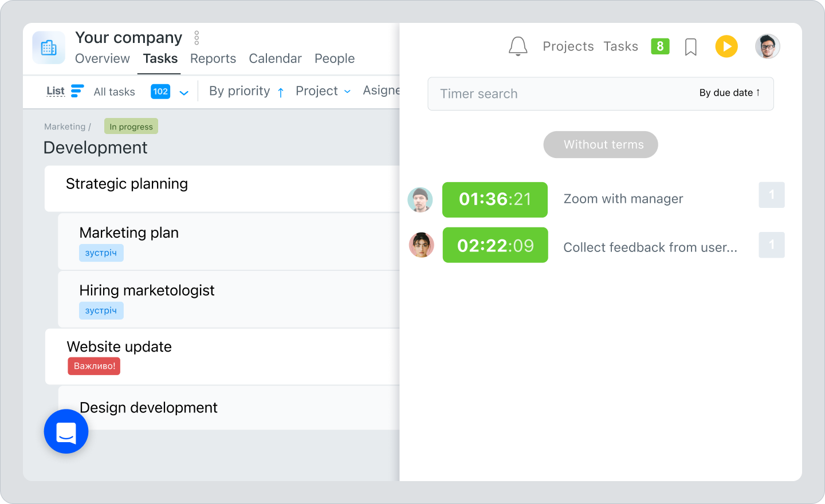825x504 pixels.
Task: Click the user avatar in the top corner
Action: [x=767, y=46]
